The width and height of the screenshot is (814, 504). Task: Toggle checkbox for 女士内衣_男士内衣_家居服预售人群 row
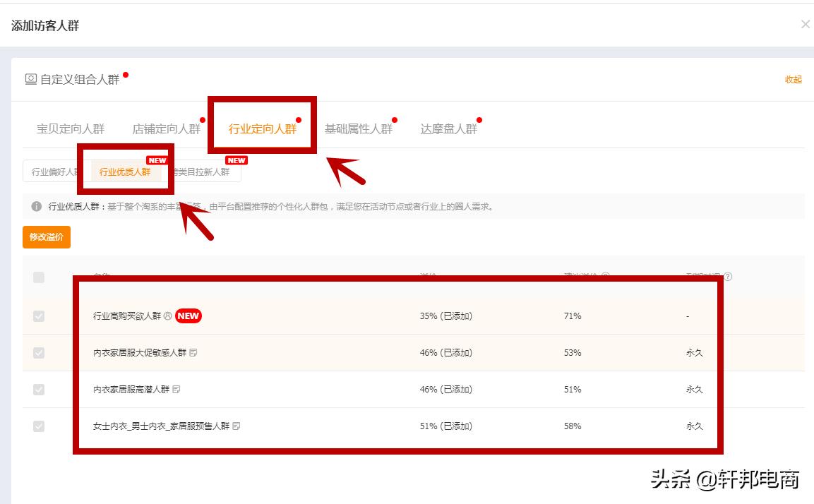click(38, 426)
